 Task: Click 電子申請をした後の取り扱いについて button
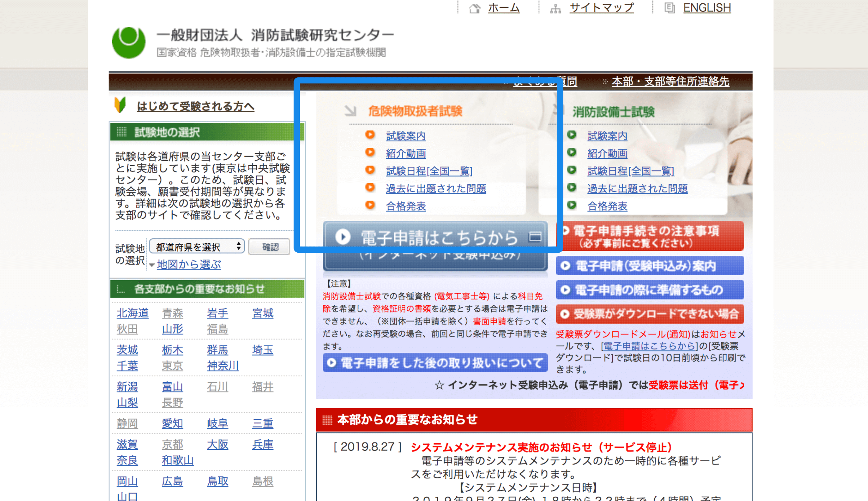click(x=435, y=363)
